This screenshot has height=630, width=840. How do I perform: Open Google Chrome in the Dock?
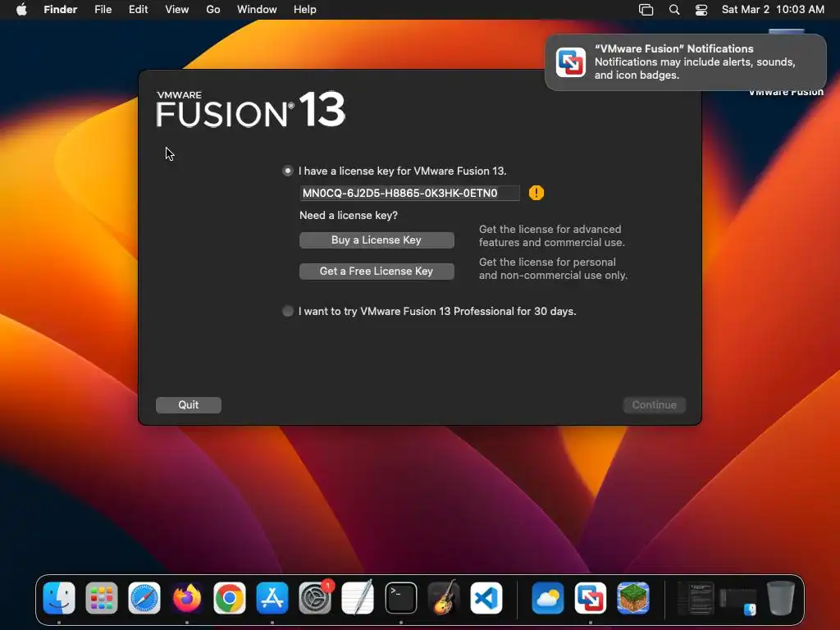tap(230, 598)
